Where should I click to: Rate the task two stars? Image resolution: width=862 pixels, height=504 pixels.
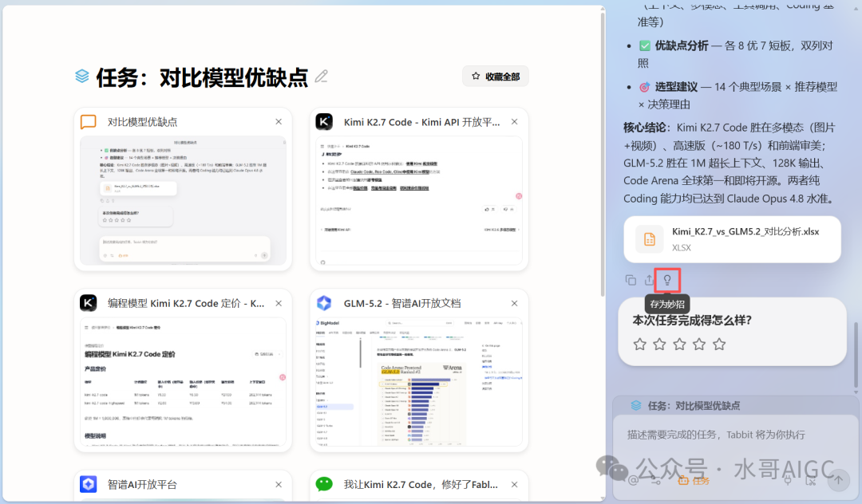660,345
